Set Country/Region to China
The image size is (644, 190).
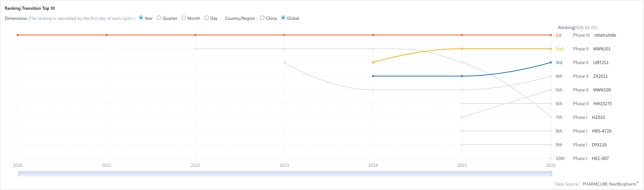click(262, 18)
